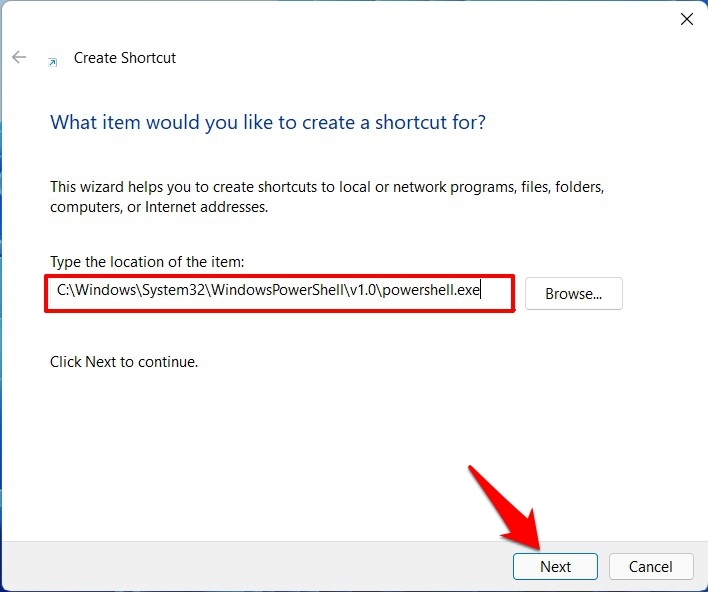This screenshot has width=708, height=592.
Task: Focus the item location text field
Action: pos(279,293)
